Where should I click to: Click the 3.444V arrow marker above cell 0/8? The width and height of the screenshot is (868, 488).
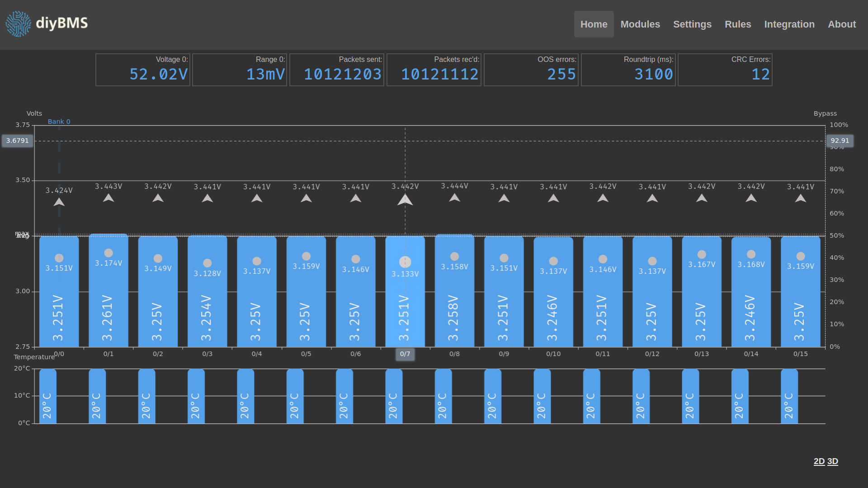[454, 197]
